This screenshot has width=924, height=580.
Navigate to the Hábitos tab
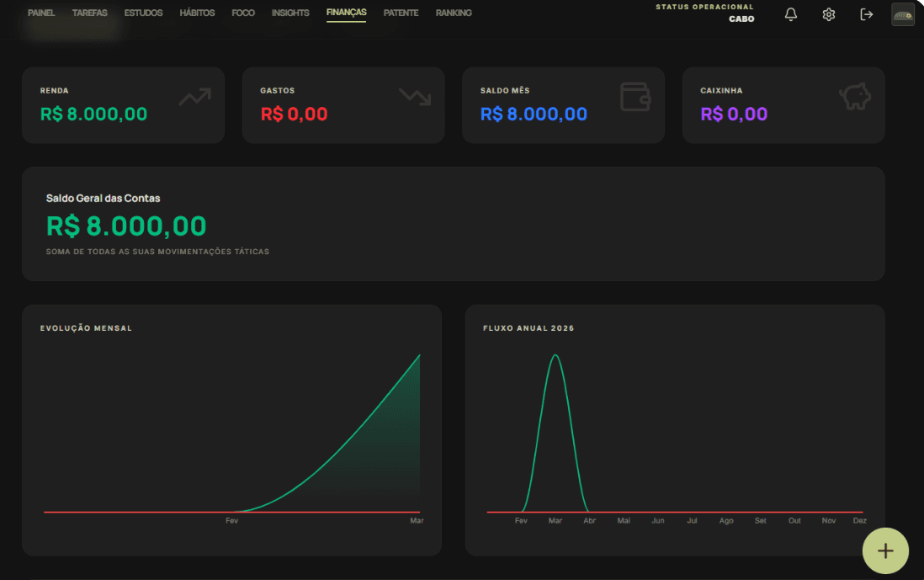(x=197, y=13)
